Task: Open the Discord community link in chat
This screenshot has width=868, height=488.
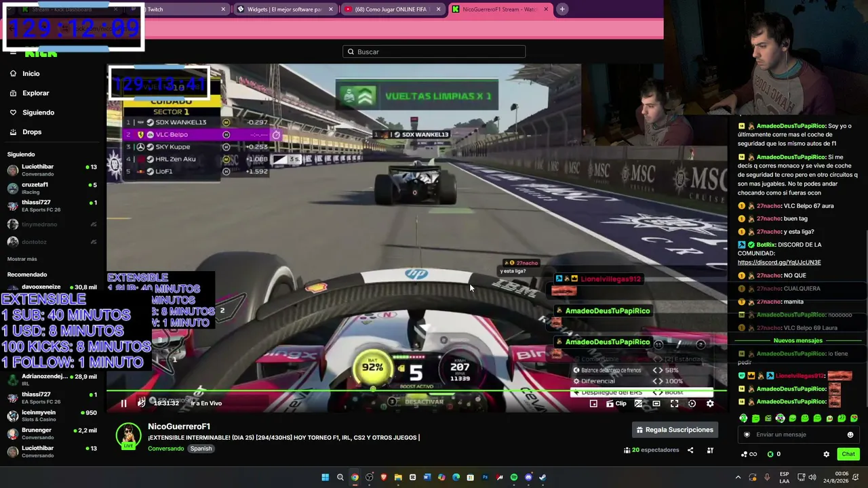Action: click(x=779, y=262)
